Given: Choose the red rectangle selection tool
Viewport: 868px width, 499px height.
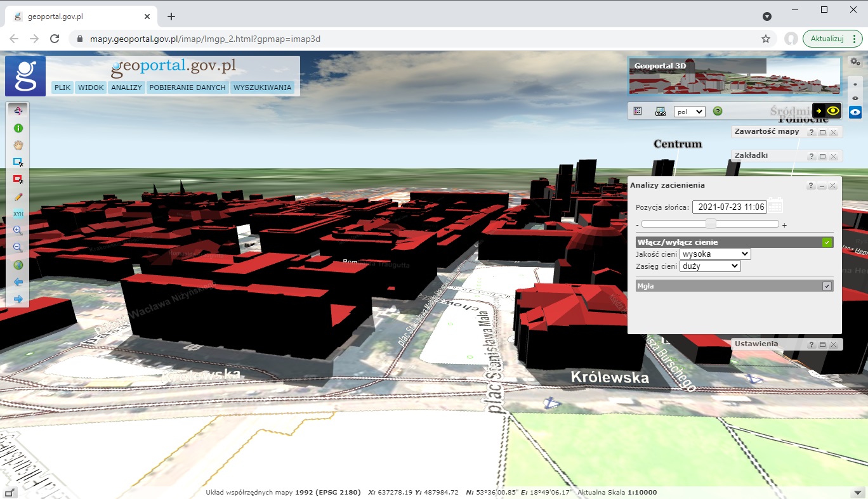Looking at the screenshot, I should click(18, 179).
